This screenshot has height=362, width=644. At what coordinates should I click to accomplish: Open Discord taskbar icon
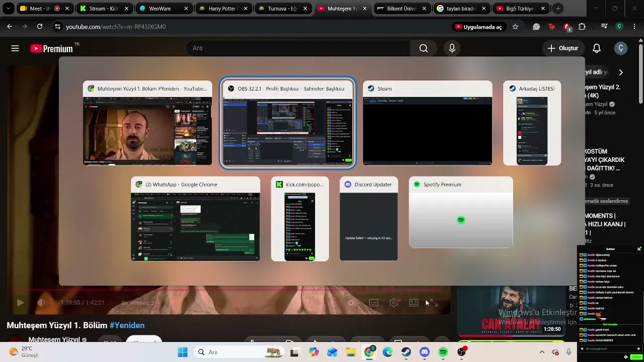pyautogui.click(x=425, y=352)
